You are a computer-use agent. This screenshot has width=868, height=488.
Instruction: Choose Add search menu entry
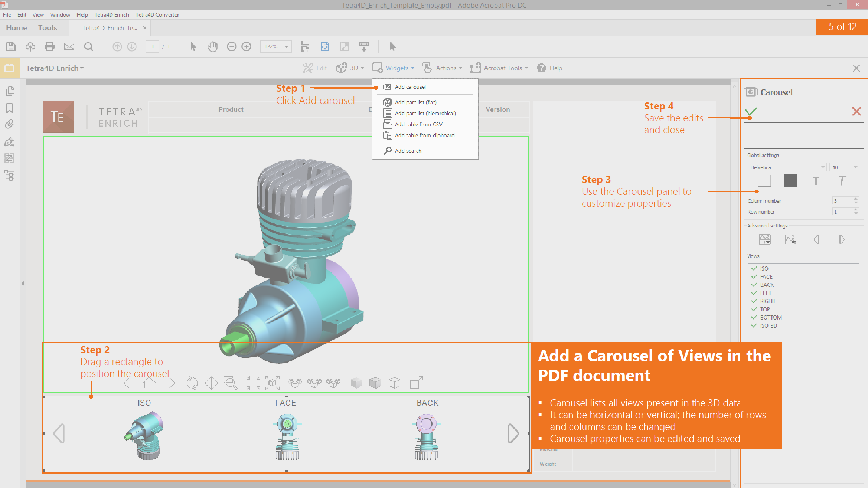(x=425, y=151)
